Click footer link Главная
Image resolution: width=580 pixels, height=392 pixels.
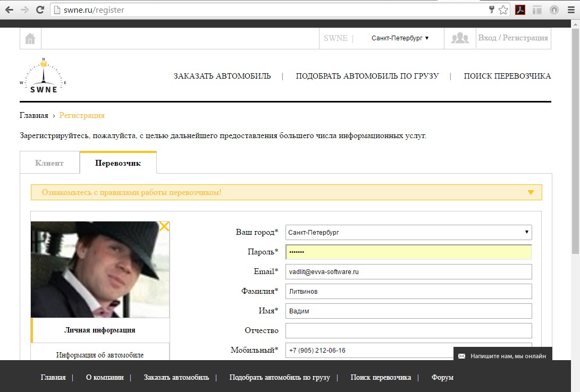pos(53,377)
